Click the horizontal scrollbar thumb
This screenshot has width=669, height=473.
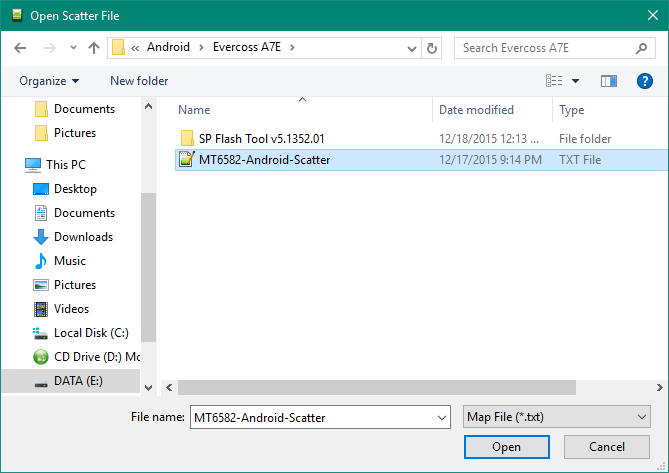click(377, 388)
